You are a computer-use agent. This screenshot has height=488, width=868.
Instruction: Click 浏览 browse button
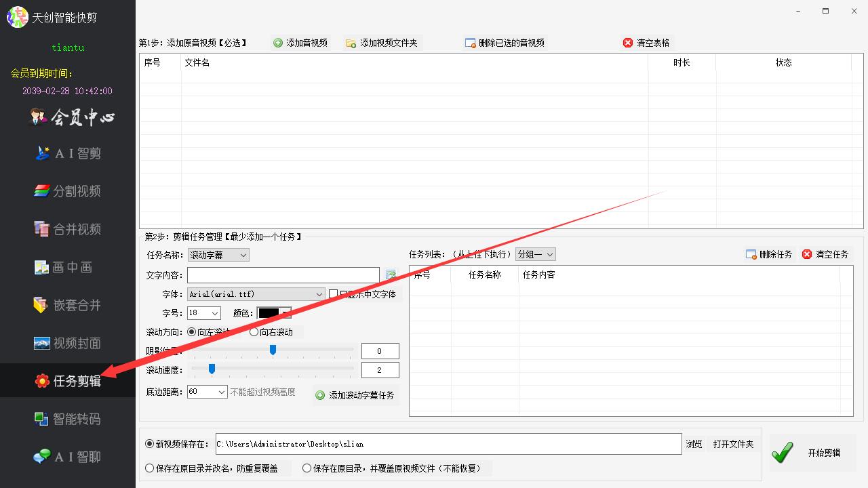(694, 444)
